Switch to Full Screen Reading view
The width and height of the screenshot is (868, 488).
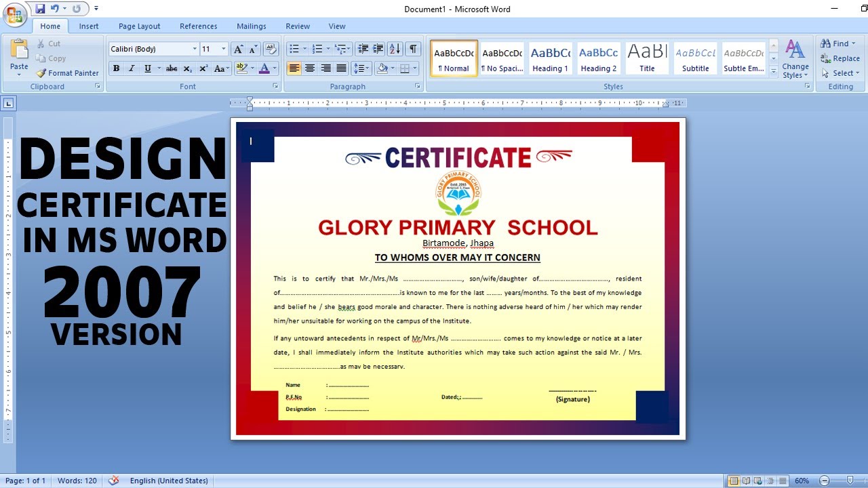tap(745, 481)
